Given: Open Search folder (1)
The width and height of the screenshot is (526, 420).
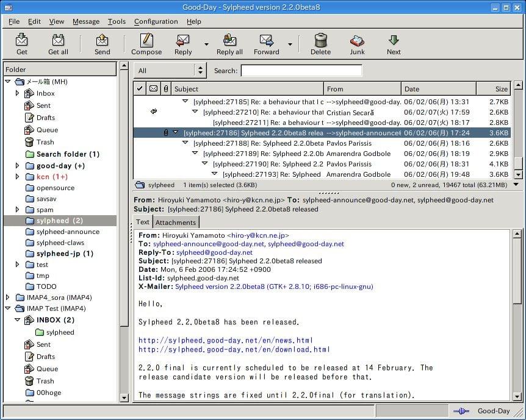Looking at the screenshot, I should [x=68, y=154].
